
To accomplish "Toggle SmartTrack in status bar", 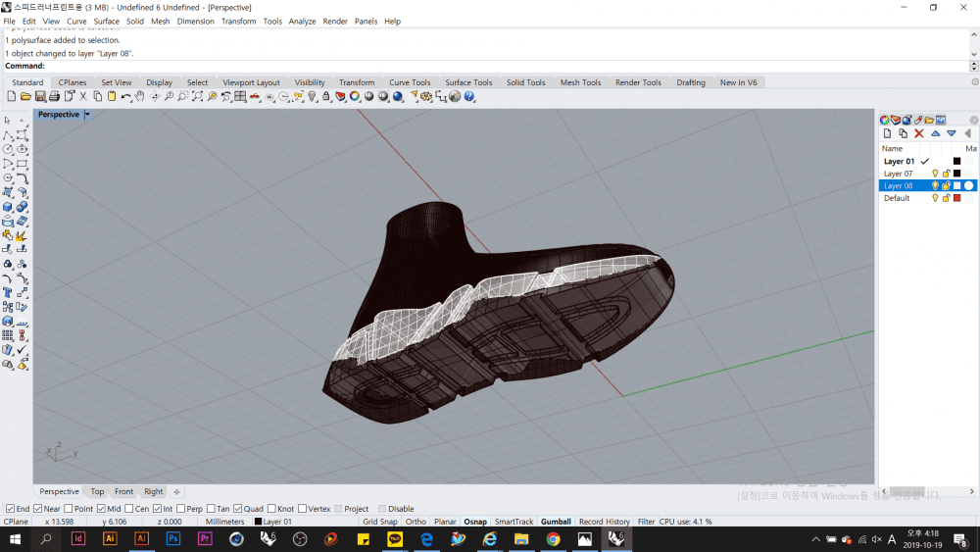I will 514,522.
